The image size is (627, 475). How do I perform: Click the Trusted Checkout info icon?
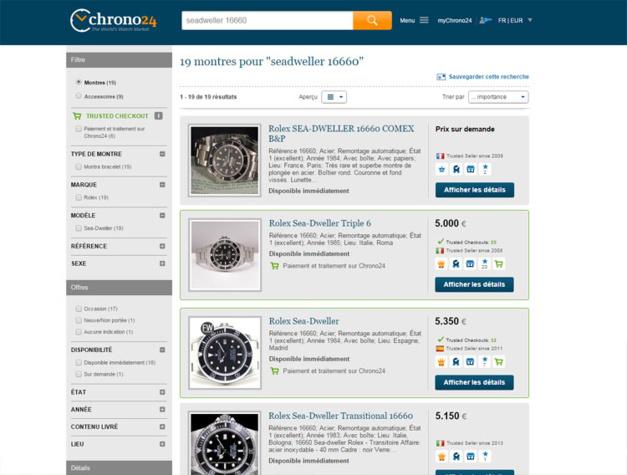(158, 116)
